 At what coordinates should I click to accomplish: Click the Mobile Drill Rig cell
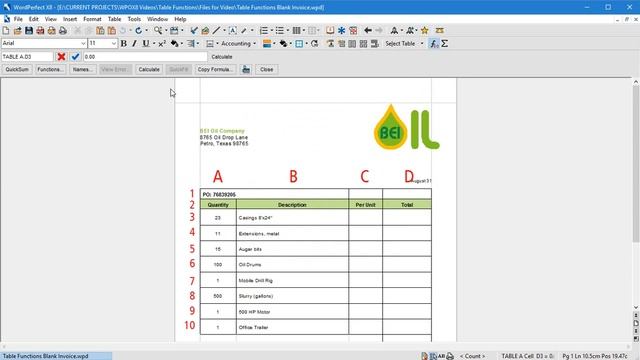[292, 280]
